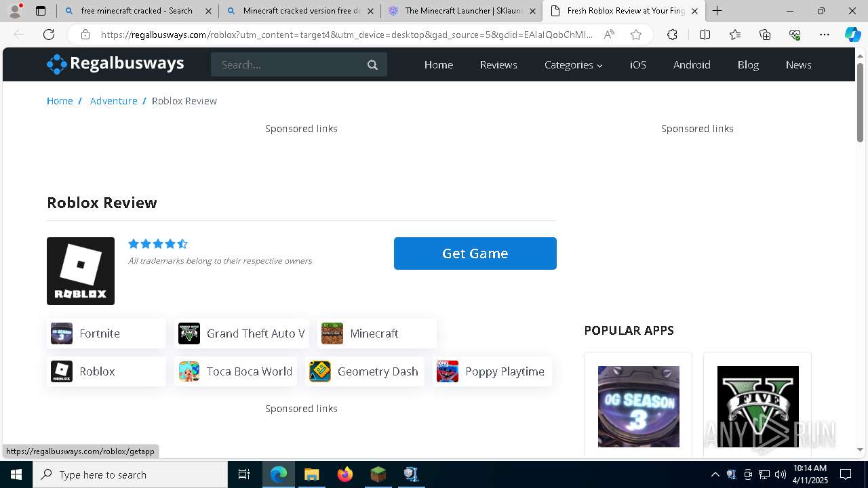Viewport: 868px width, 488px height.
Task: Click the address bar URL
Action: pyautogui.click(x=347, y=35)
